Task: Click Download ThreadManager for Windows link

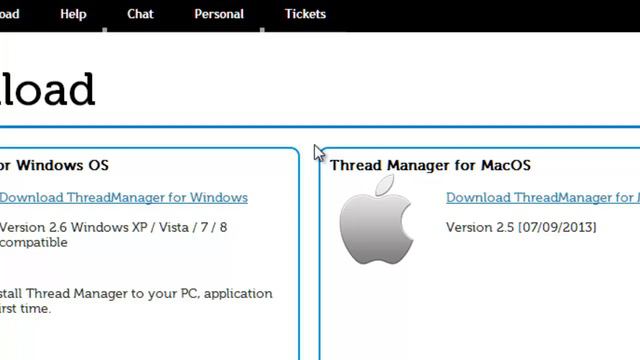Action: pos(124,198)
